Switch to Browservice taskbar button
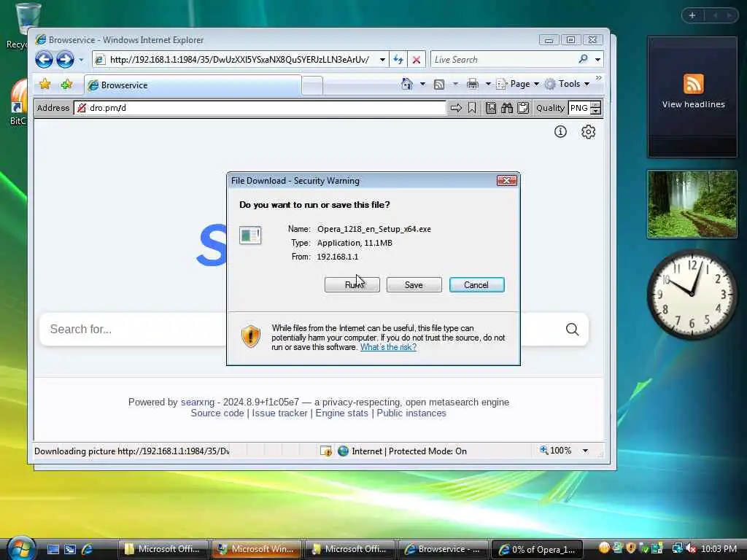The height and width of the screenshot is (560, 747). pos(443,549)
